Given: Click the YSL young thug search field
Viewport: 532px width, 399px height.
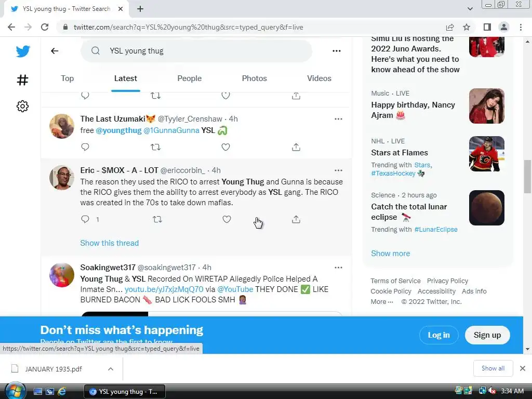Looking at the screenshot, I should point(196,51).
